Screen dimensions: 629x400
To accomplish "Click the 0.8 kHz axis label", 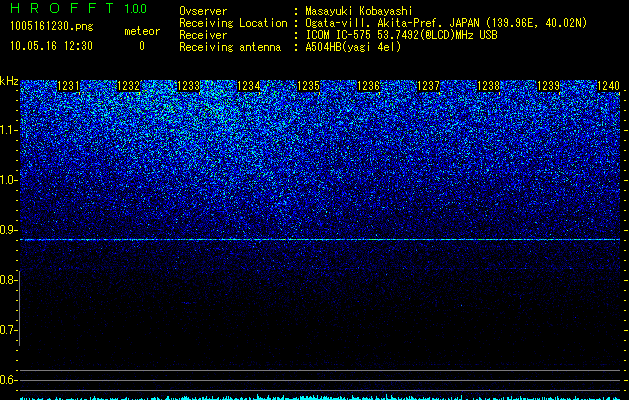I will tap(8, 280).
